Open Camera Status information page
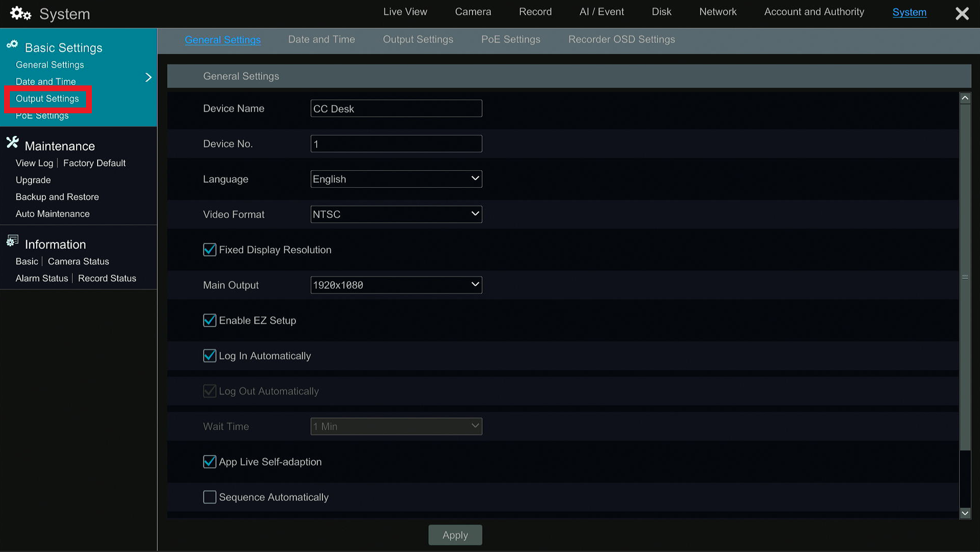 [78, 261]
